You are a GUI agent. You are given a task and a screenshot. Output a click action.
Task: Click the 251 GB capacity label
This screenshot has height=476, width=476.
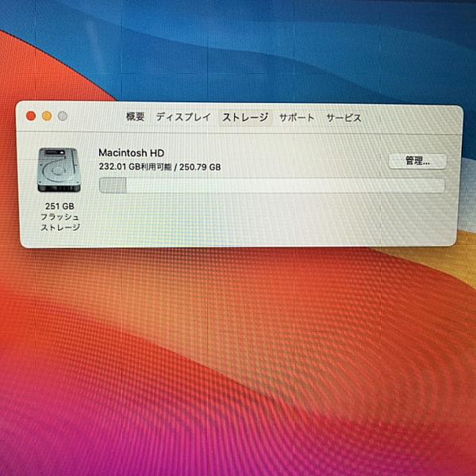pyautogui.click(x=59, y=206)
